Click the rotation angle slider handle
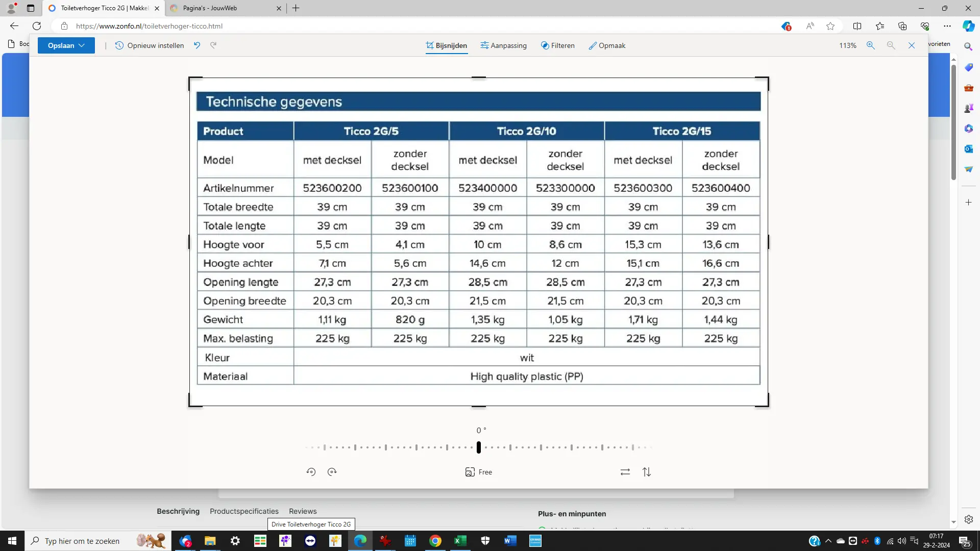This screenshot has height=551, width=980. pyautogui.click(x=479, y=447)
